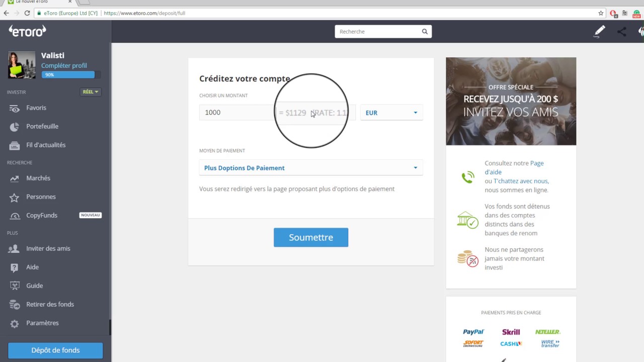Bookmark page with star icon
The image size is (644, 362).
[601, 13]
